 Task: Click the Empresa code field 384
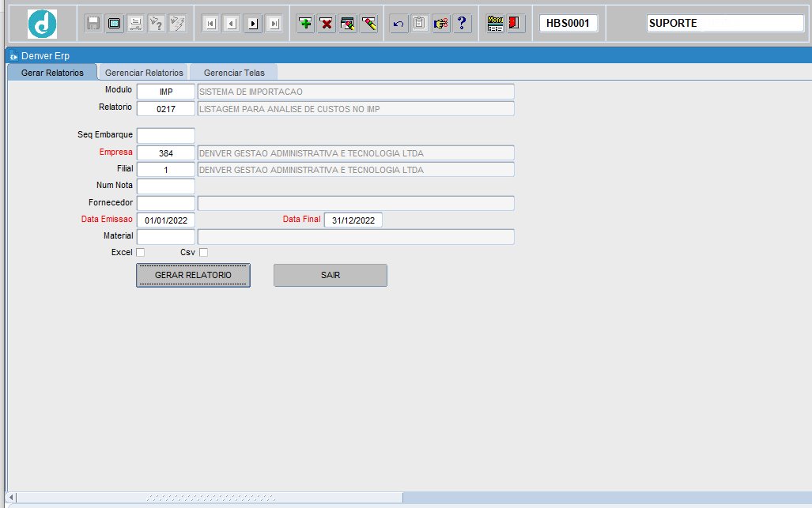166,153
